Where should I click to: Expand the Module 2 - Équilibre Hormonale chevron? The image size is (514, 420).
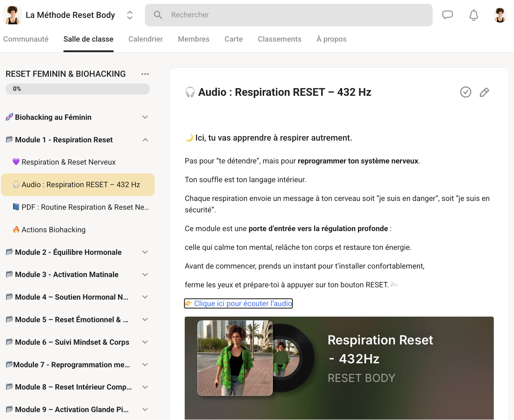coord(145,252)
